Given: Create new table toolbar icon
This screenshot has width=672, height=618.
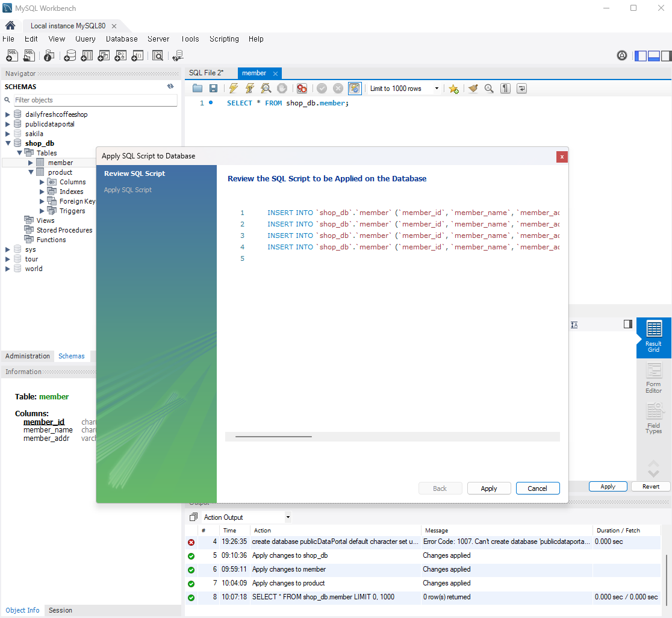Looking at the screenshot, I should (87, 55).
